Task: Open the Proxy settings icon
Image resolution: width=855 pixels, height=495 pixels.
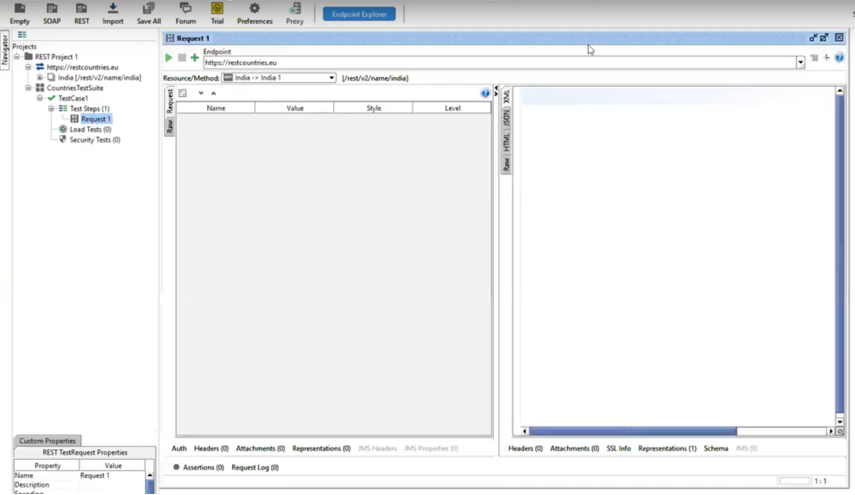Action: pyautogui.click(x=294, y=13)
